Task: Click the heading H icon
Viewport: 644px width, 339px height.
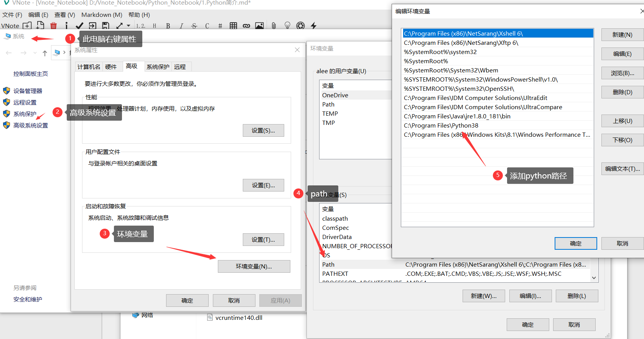Action: [155, 26]
